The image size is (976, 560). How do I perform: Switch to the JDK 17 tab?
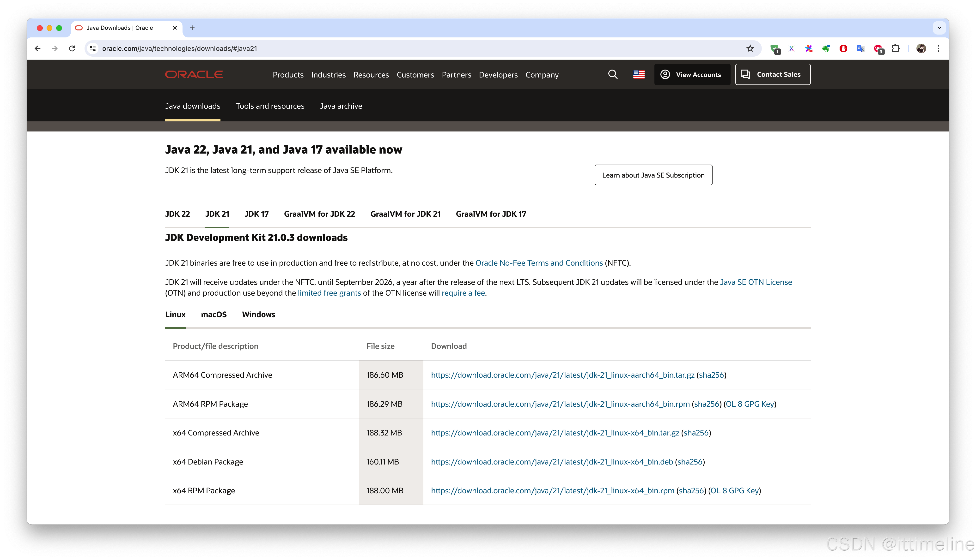pos(256,214)
